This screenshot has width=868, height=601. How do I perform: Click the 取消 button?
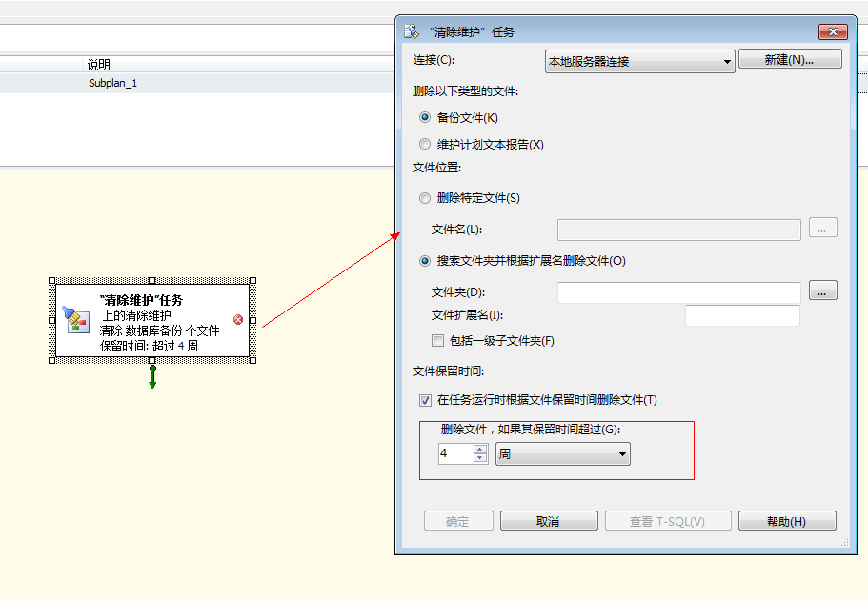(549, 521)
